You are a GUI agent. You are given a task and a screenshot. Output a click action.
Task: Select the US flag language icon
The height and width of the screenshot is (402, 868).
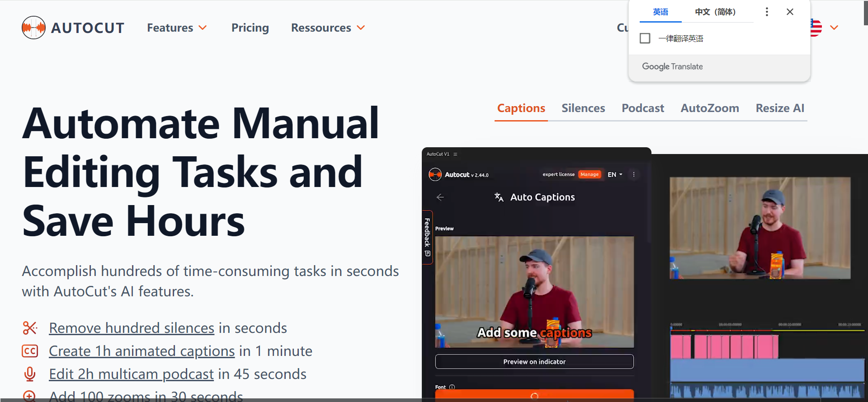pyautogui.click(x=816, y=28)
